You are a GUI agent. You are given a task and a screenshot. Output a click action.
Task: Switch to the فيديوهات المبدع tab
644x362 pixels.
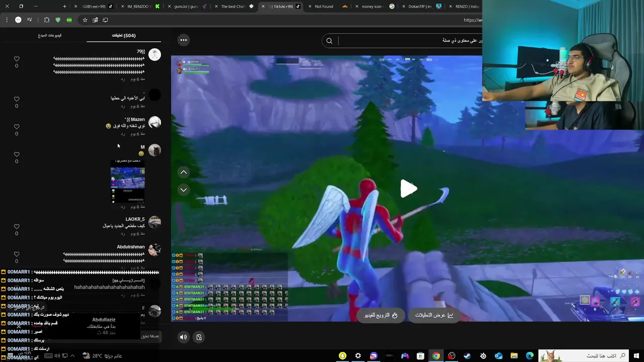[50, 36]
